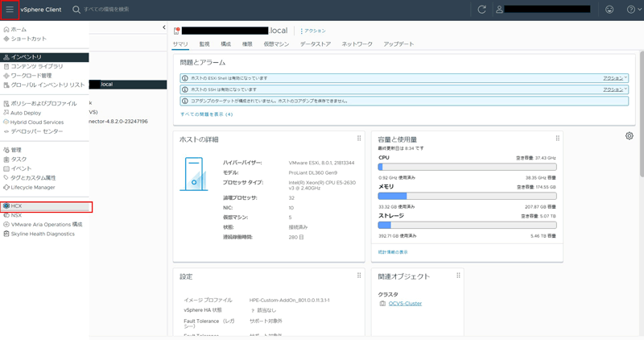Select connector-4.8.2.0-23247196 tree item
Screen dimensions: 644x340
pyautogui.click(x=118, y=122)
